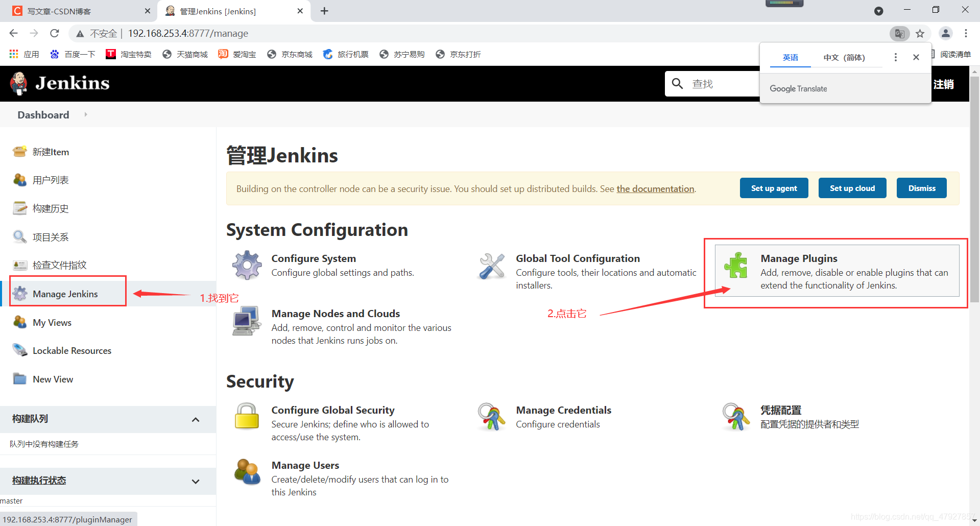The image size is (980, 526).
Task: Open the Chrome three-dot menu
Action: [966, 34]
